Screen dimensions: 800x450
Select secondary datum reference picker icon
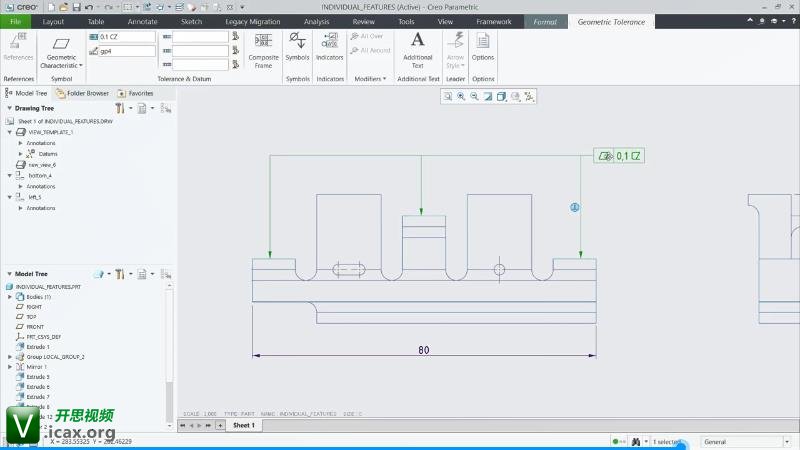[235, 51]
